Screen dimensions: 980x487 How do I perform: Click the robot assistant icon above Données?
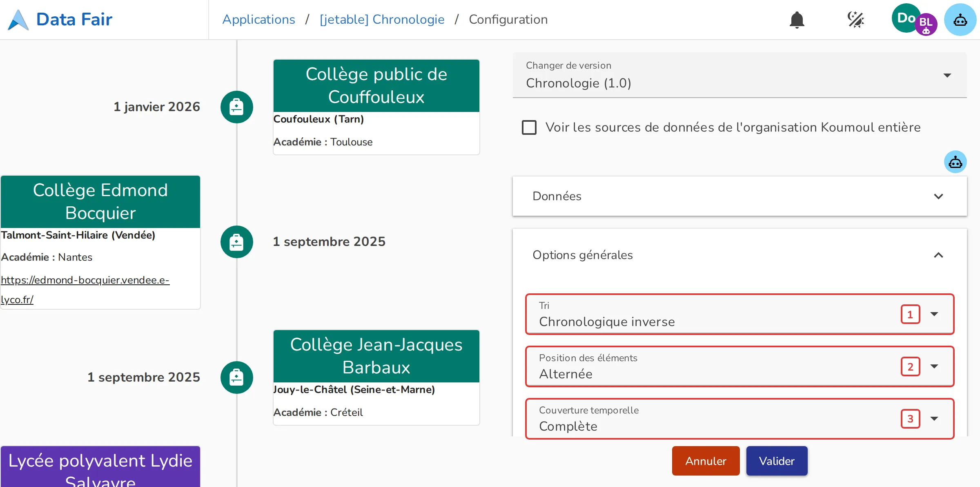tap(955, 162)
